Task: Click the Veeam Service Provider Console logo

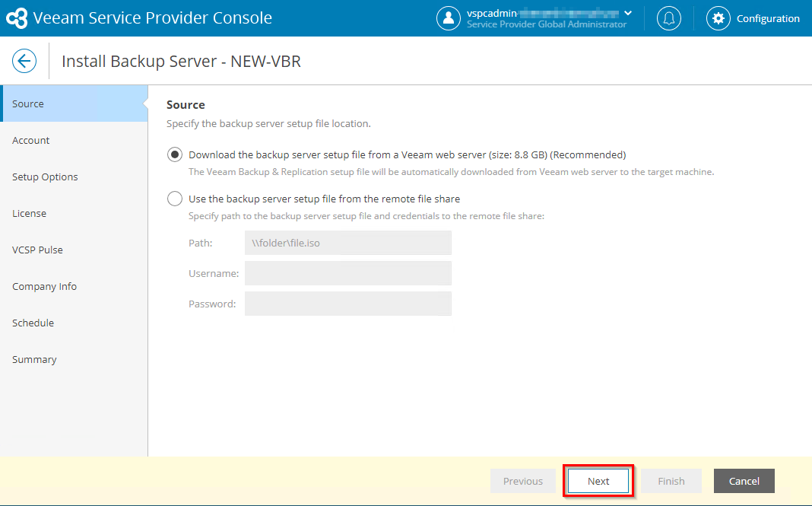Action: [x=17, y=18]
